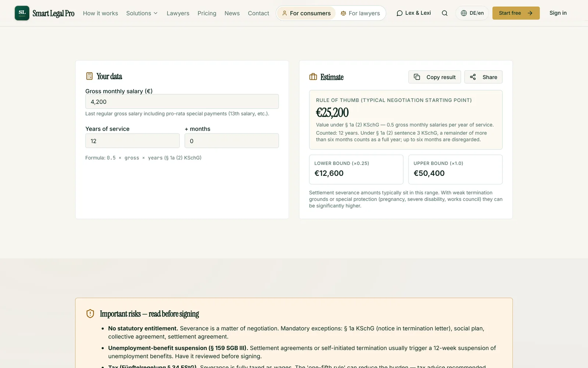Image resolution: width=588 pixels, height=368 pixels.
Task: Click the arrow icon in Start free
Action: [530, 13]
